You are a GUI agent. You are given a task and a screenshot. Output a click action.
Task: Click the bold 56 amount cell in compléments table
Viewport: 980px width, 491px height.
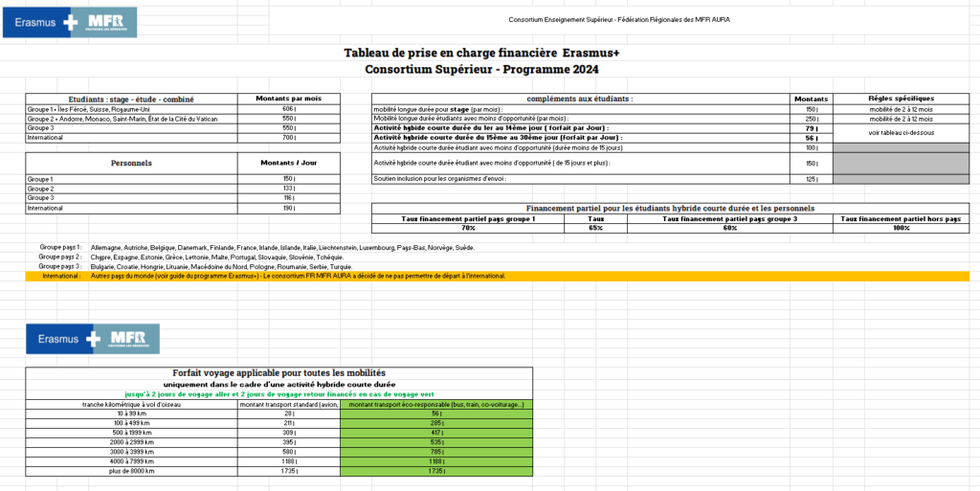[x=812, y=138]
